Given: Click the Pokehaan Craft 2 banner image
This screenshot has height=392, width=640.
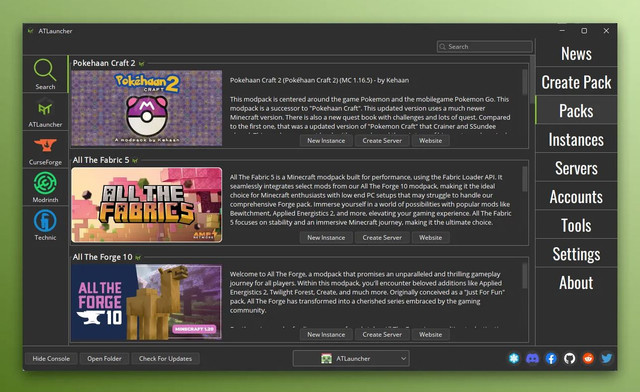Looking at the screenshot, I should coord(147,108).
